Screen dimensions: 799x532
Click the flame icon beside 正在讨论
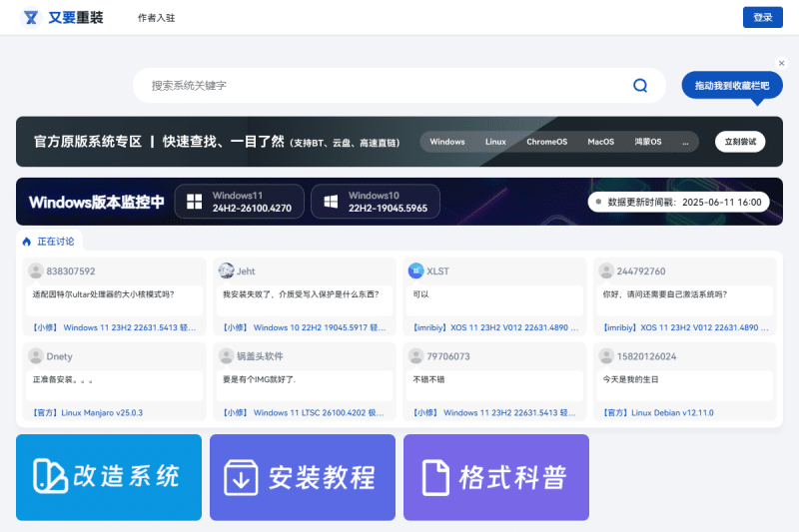(x=27, y=242)
